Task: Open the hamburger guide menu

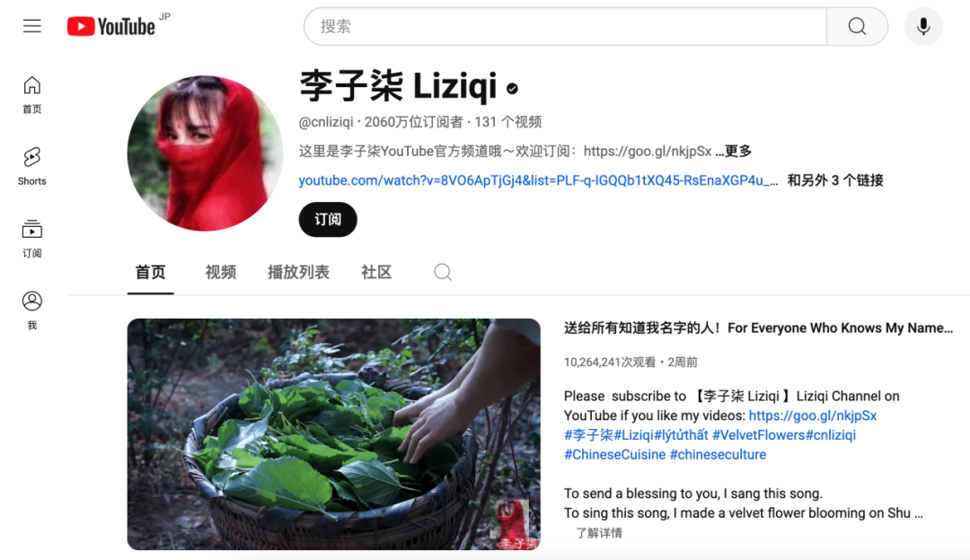Action: click(32, 26)
